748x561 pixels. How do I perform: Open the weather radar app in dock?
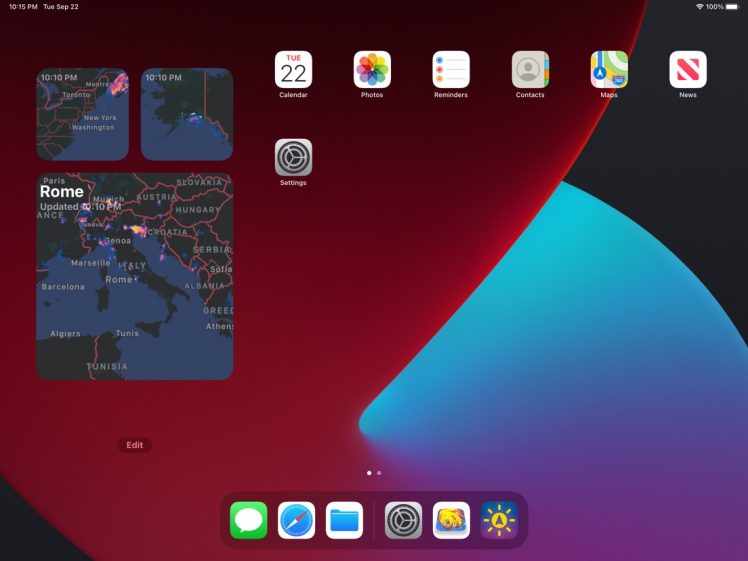click(x=452, y=520)
